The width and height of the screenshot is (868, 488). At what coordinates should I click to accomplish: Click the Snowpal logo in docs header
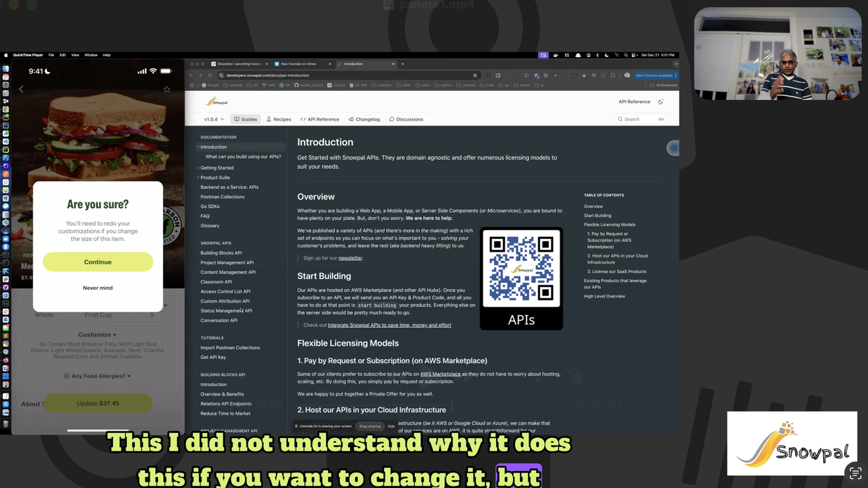(217, 102)
